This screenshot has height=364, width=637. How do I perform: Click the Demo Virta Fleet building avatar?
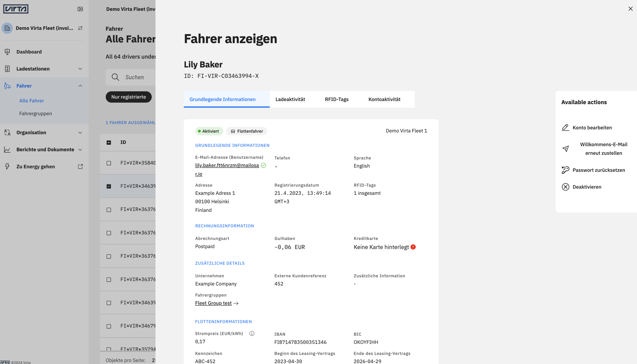tap(7, 28)
